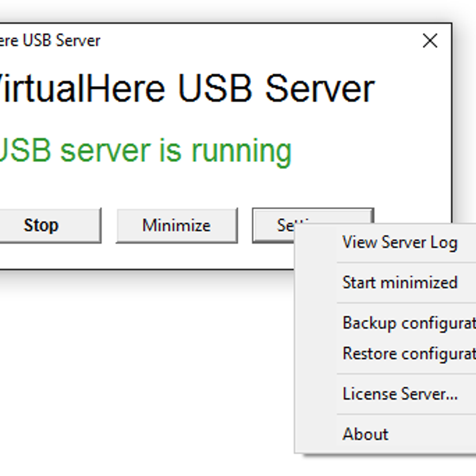Image resolution: width=476 pixels, height=476 pixels.
Task: Click the check gutter beside Start minimized
Action: [316, 282]
